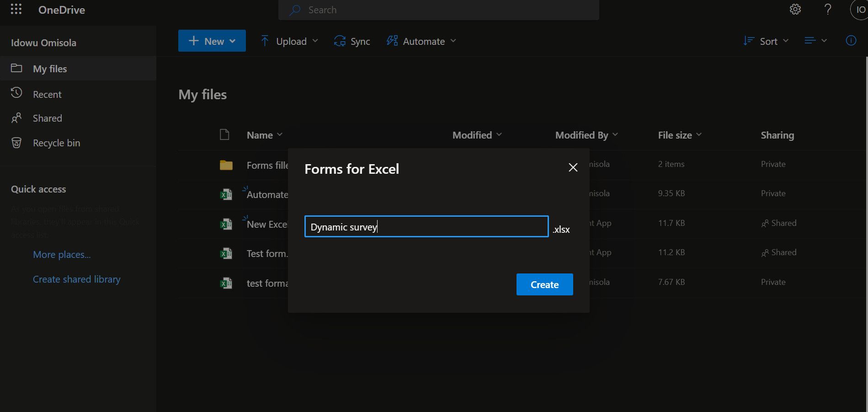
Task: Open the Help question mark
Action: coord(827,9)
